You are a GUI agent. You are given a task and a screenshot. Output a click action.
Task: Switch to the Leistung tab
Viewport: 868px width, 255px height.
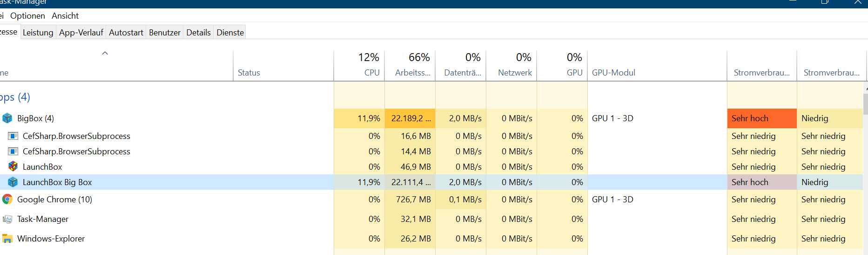click(x=38, y=33)
